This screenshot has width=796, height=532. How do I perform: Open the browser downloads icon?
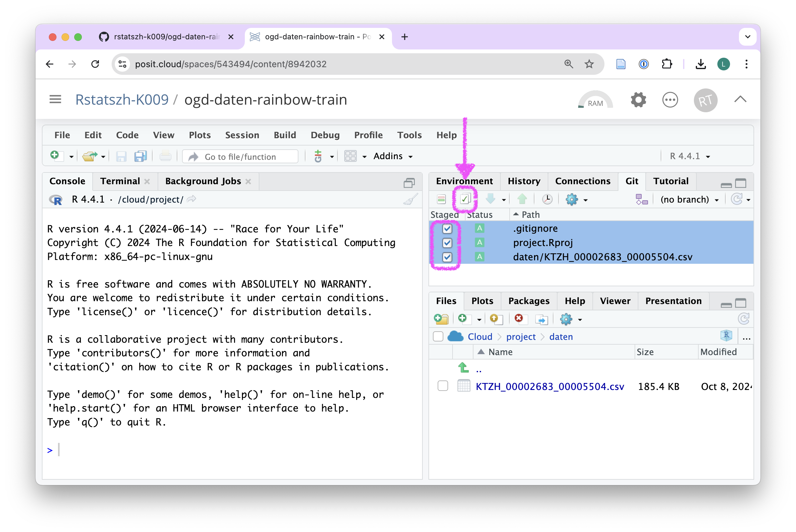coord(700,64)
